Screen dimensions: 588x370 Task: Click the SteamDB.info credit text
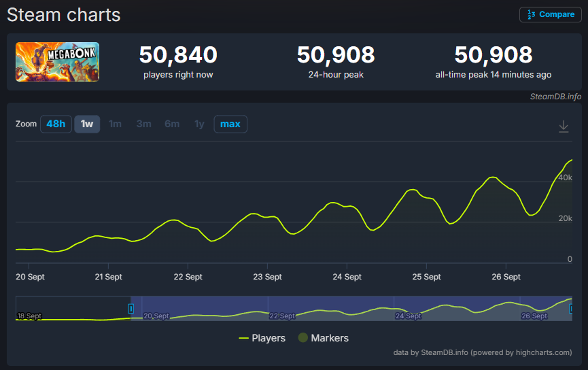(x=555, y=97)
